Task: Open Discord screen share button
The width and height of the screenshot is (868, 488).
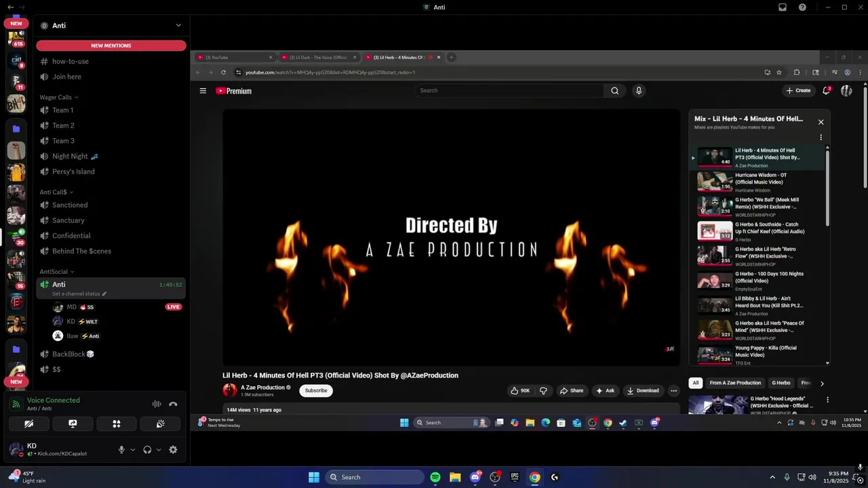Action: (x=73, y=424)
